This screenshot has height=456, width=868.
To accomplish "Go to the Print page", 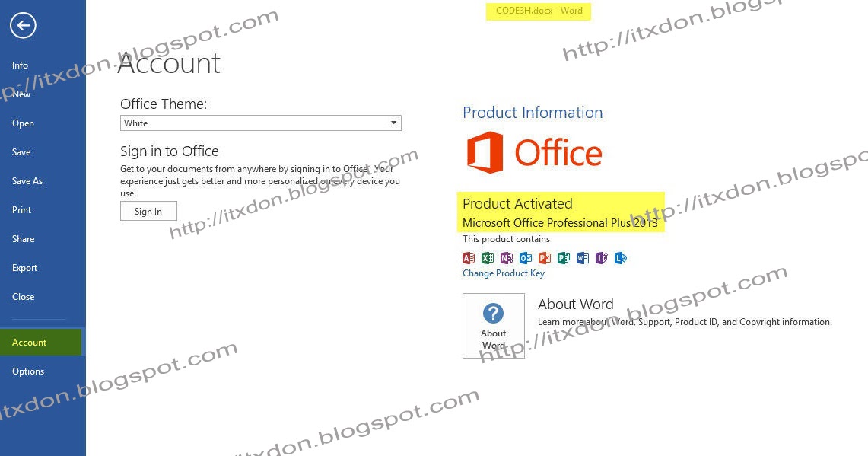I will point(21,210).
